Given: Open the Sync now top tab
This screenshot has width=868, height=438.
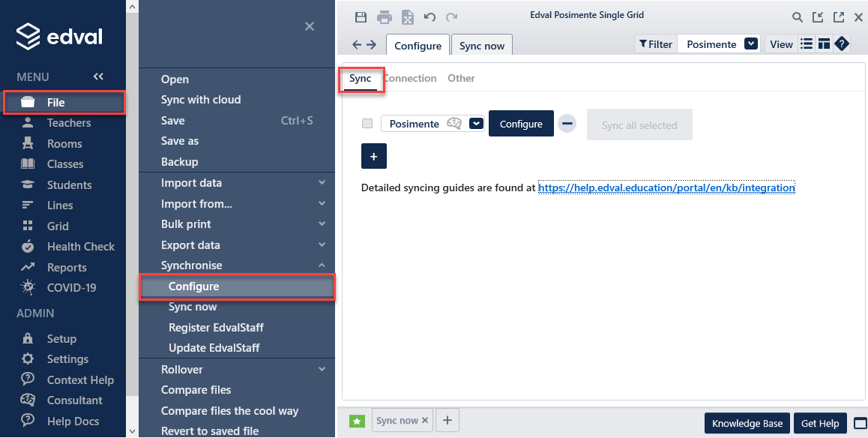Looking at the screenshot, I should click(x=482, y=46).
